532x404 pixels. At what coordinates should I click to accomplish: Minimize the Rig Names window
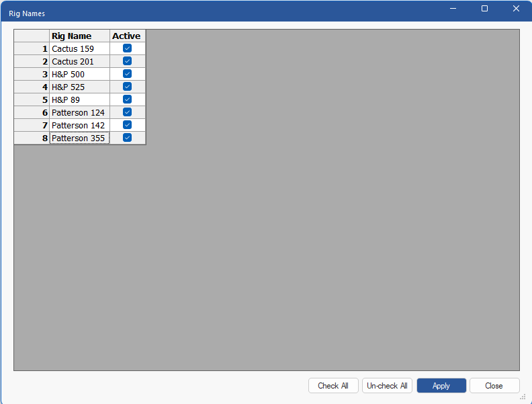pos(453,9)
